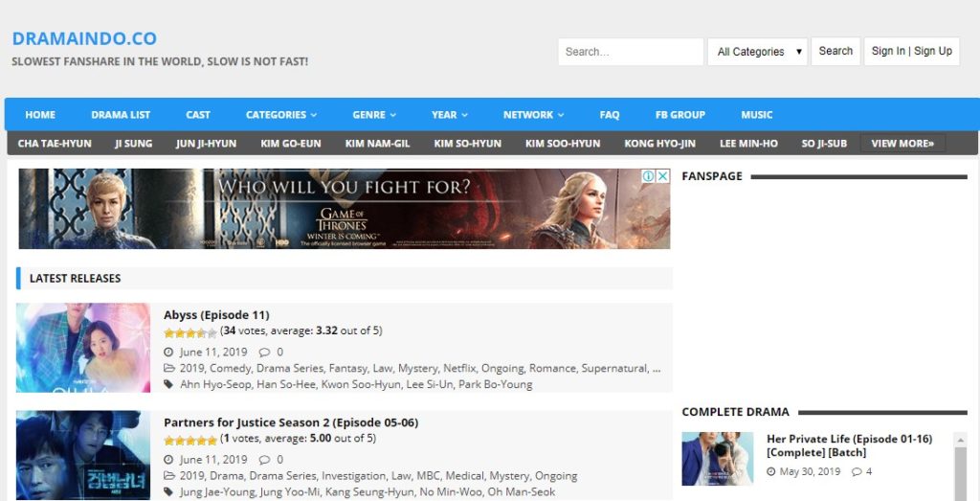
Task: Click comment icon for Her Private Life
Action: tap(857, 471)
